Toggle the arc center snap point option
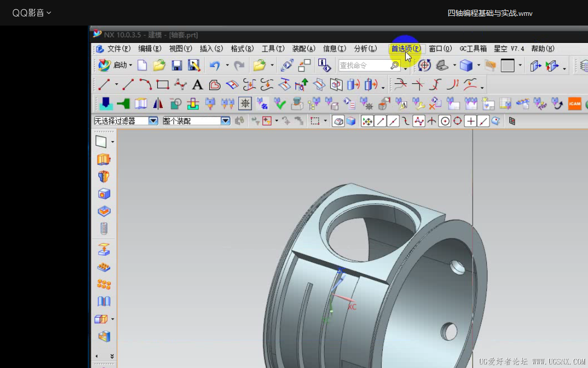588x368 pixels. coord(445,121)
